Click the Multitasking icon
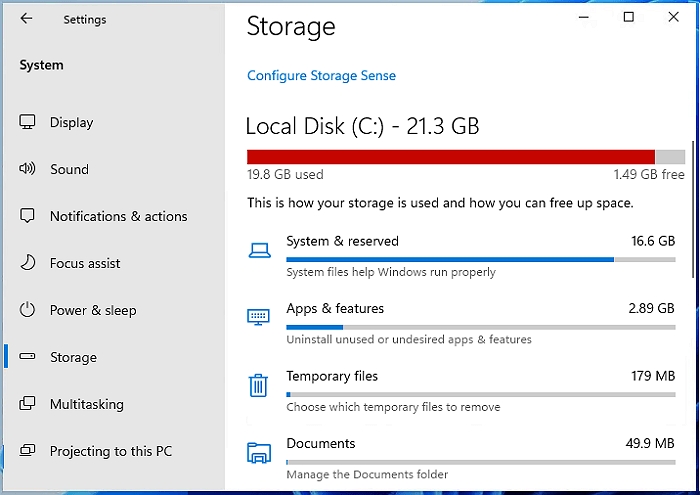The height and width of the screenshot is (495, 700). coord(28,404)
